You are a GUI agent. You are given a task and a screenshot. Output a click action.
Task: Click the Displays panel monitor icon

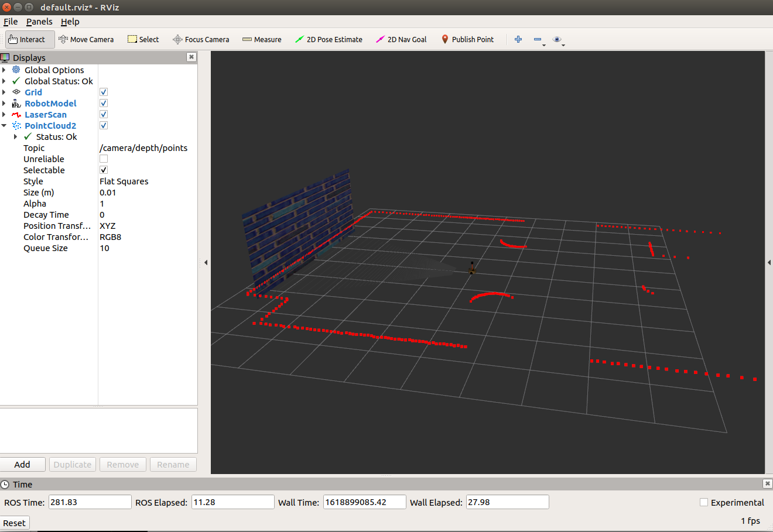click(x=5, y=57)
